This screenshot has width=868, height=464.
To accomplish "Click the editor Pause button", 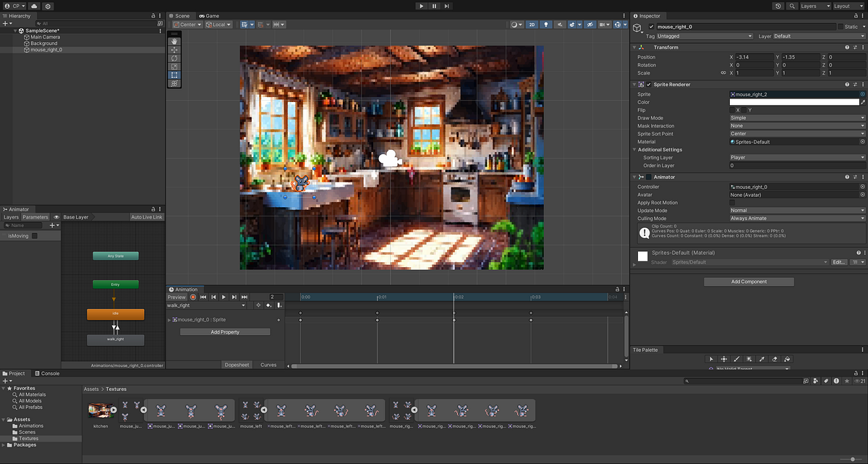I will pos(434,6).
